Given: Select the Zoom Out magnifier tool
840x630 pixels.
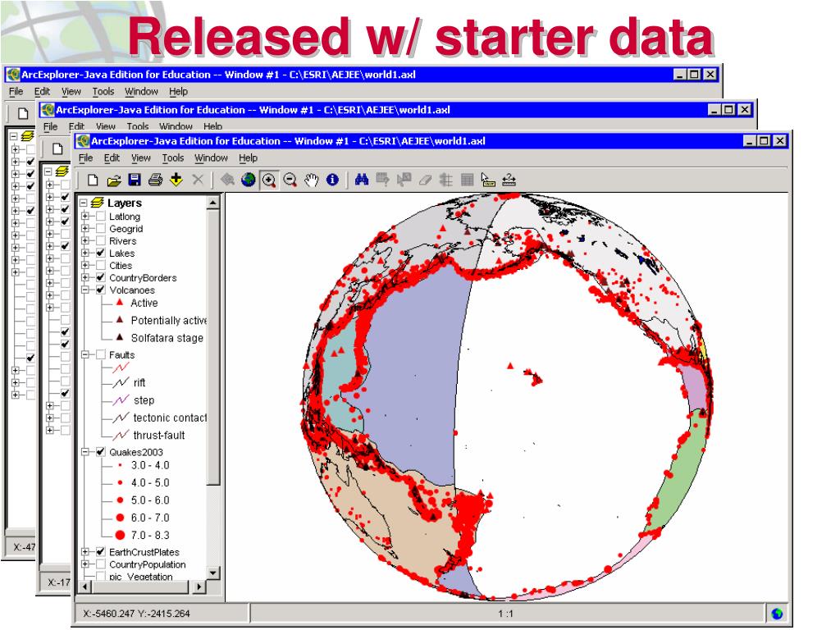Looking at the screenshot, I should click(290, 180).
